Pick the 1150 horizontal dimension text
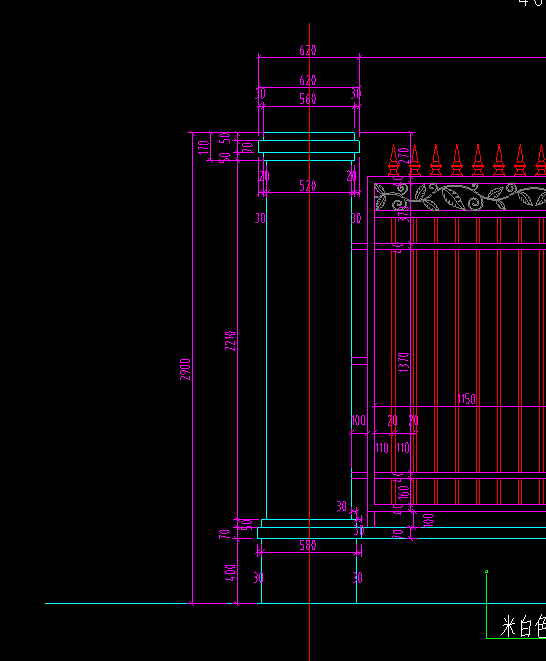Screen dimensions: 546x661 pyautogui.click(x=466, y=399)
